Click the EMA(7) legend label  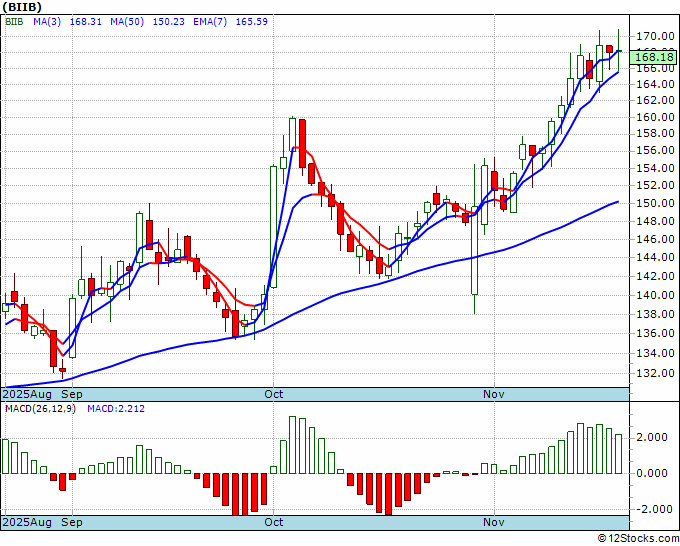210,21
